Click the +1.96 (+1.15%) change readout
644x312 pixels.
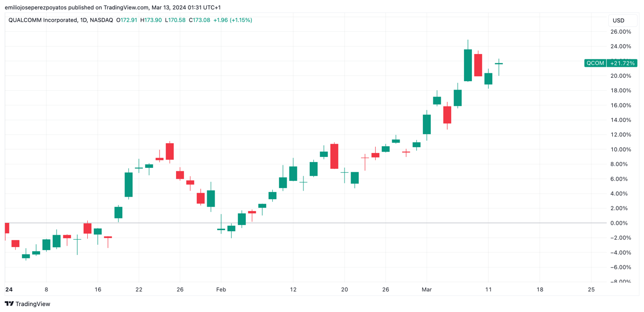coord(233,20)
